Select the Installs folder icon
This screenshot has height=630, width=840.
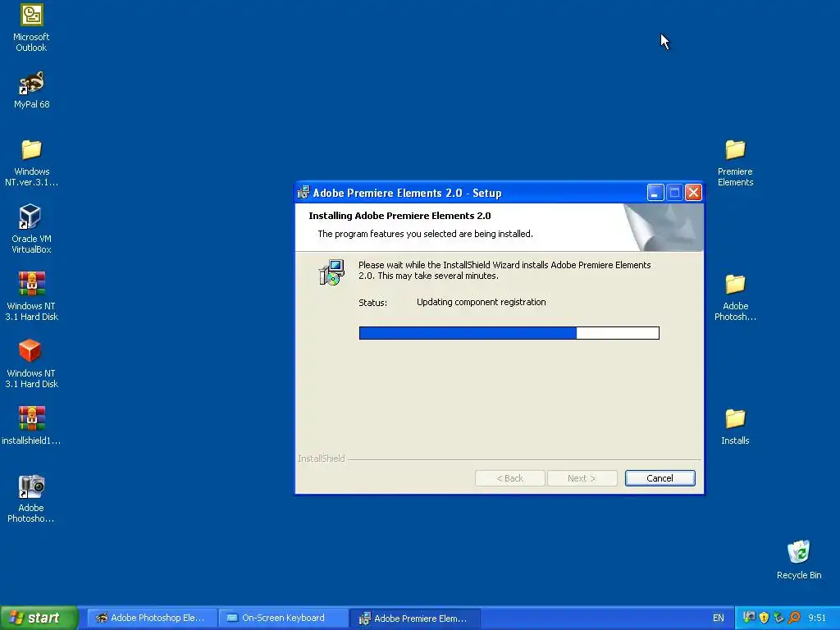[x=735, y=427]
